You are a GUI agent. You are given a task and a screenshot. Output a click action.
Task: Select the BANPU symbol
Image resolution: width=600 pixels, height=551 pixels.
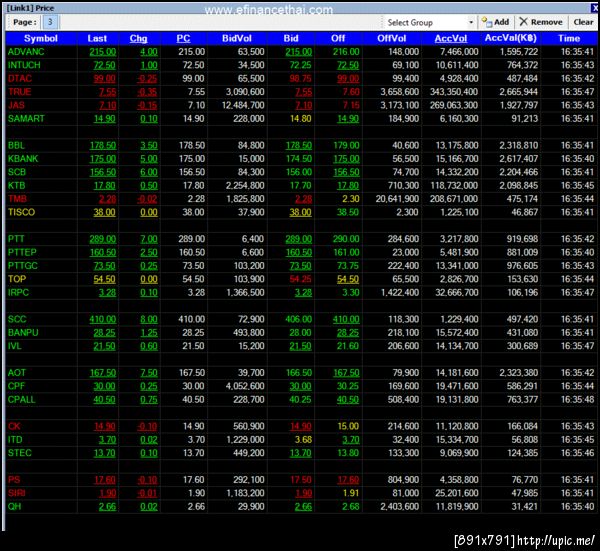pos(23,333)
